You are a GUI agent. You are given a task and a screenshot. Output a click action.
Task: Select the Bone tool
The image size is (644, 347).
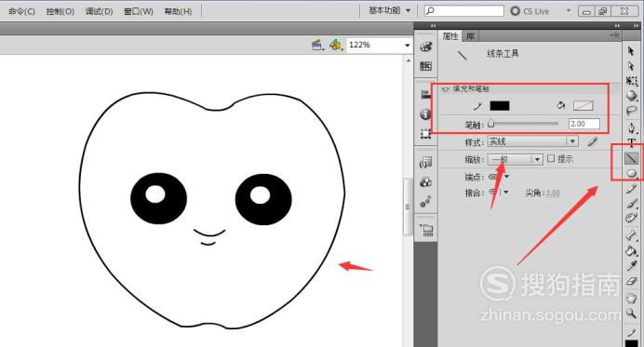point(632,235)
